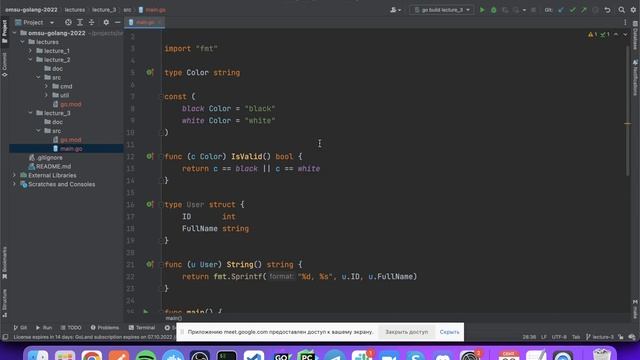Viewport: 640px width, 360px height.
Task: Click the Tab indent status entry
Action: 576,337
